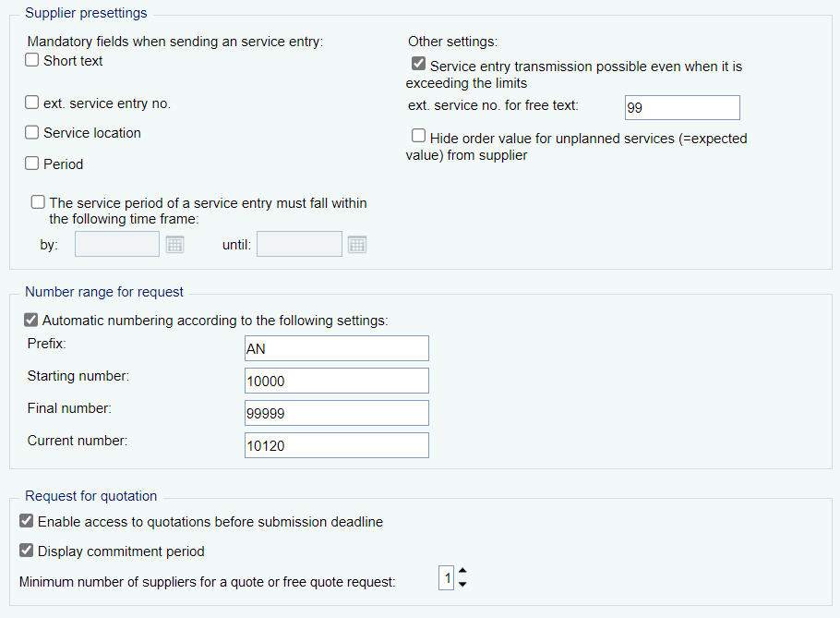Viewport: 840px width, 618px height.
Task: Disable automatic numbering checkbox
Action: 32,321
